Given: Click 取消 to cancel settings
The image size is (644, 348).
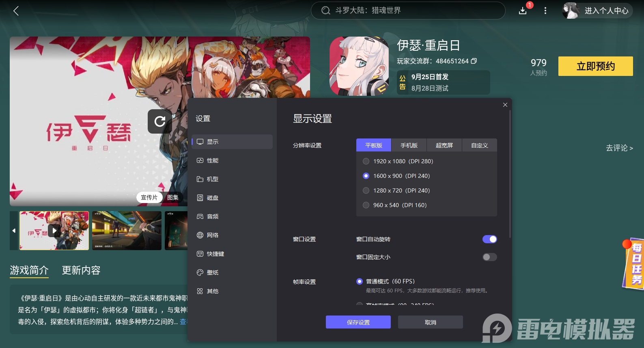Looking at the screenshot, I should [x=431, y=322].
